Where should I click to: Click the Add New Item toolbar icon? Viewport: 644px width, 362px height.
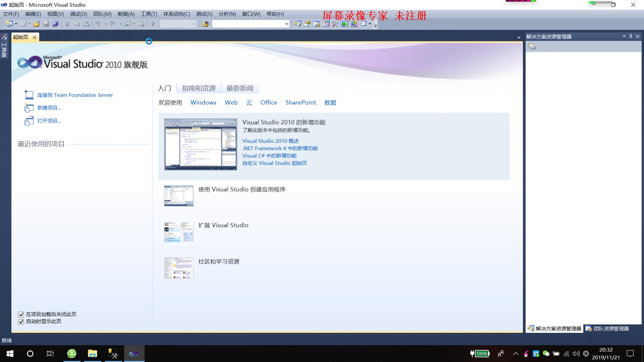[x=23, y=24]
